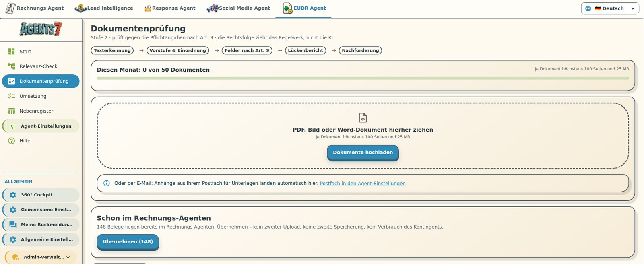
Task: Click the Lead Intelligence icon
Action: click(80, 8)
